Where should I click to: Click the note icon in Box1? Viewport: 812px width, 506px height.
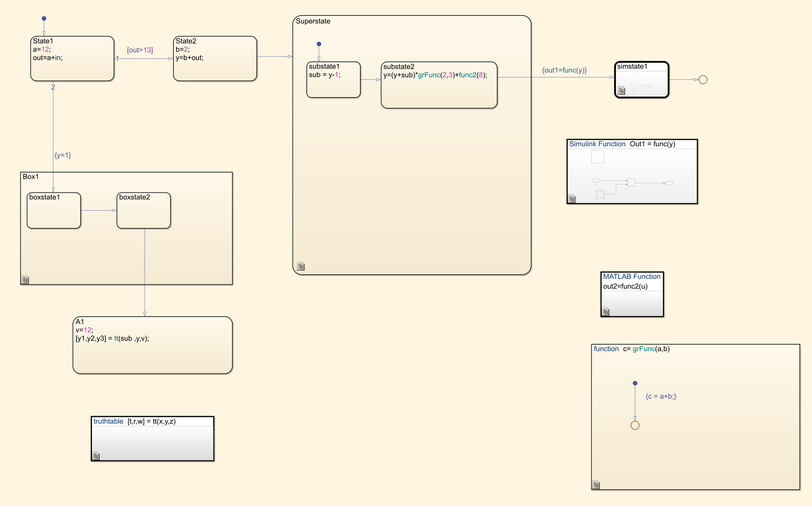point(25,280)
